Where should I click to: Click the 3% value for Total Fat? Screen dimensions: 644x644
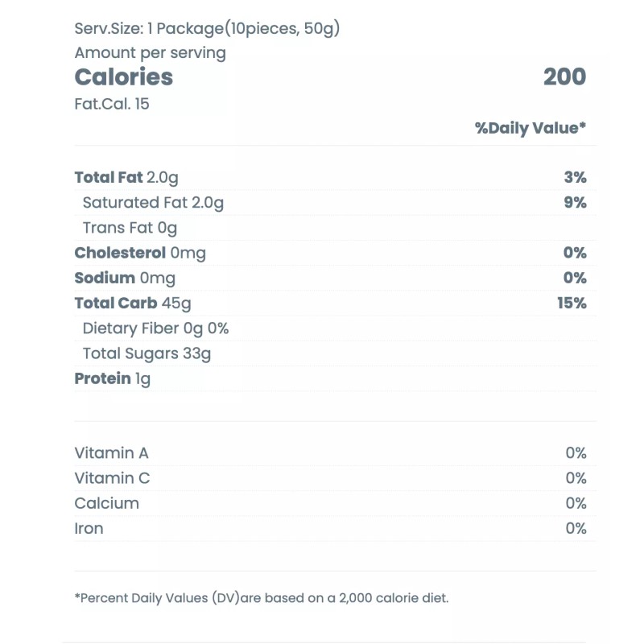575,178
